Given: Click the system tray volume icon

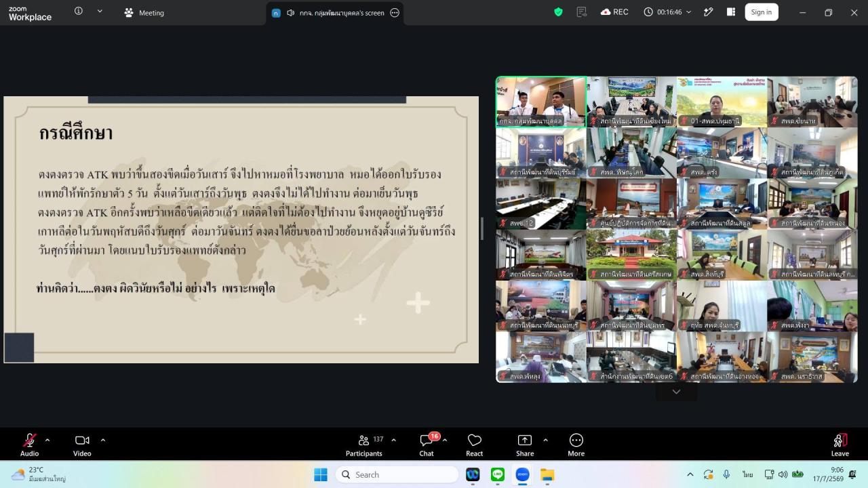Looking at the screenshot, I should pyautogui.click(x=783, y=474).
